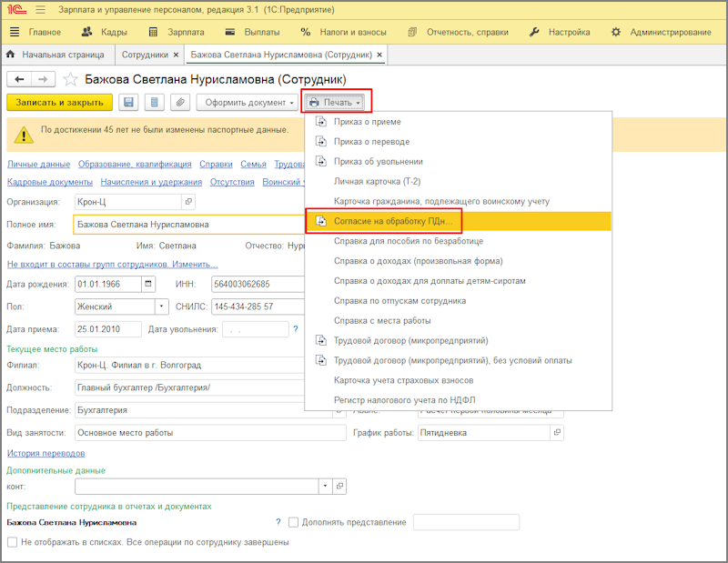Click open icon in Организация field
The image size is (728, 563).
tap(188, 202)
